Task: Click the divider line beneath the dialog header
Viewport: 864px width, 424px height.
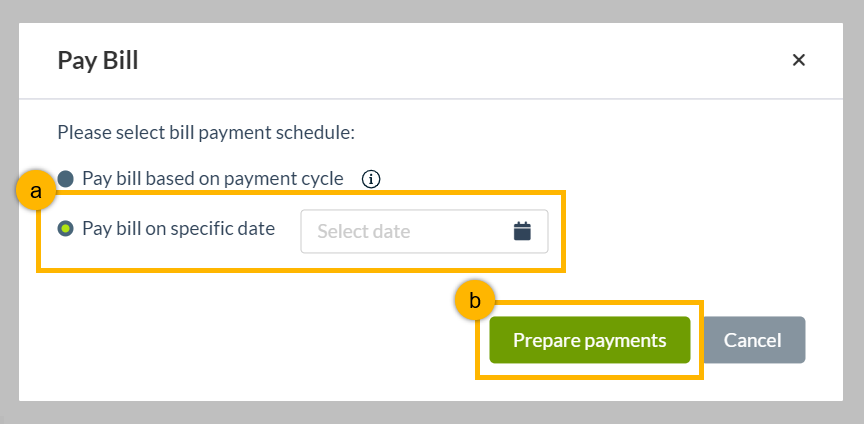Action: tap(431, 99)
